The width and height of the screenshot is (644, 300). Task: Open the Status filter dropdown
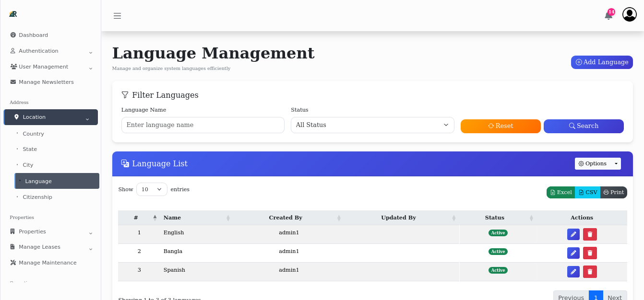point(372,125)
